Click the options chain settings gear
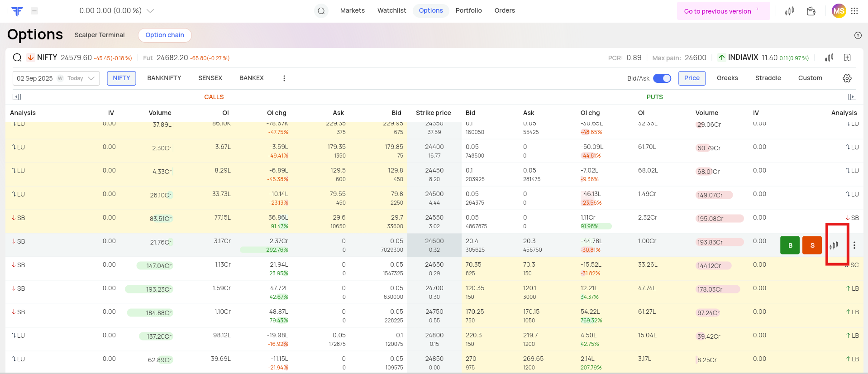Viewport: 868px width, 374px height. [x=847, y=78]
